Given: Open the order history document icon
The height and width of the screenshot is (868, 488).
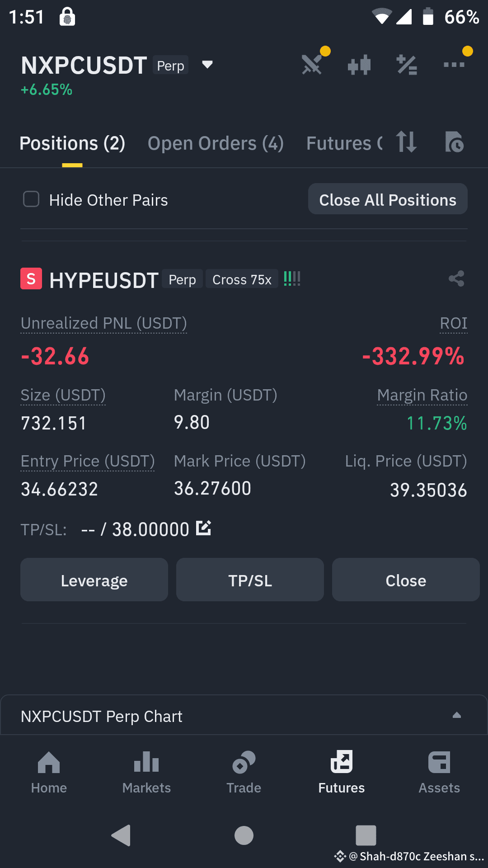Looking at the screenshot, I should (454, 142).
